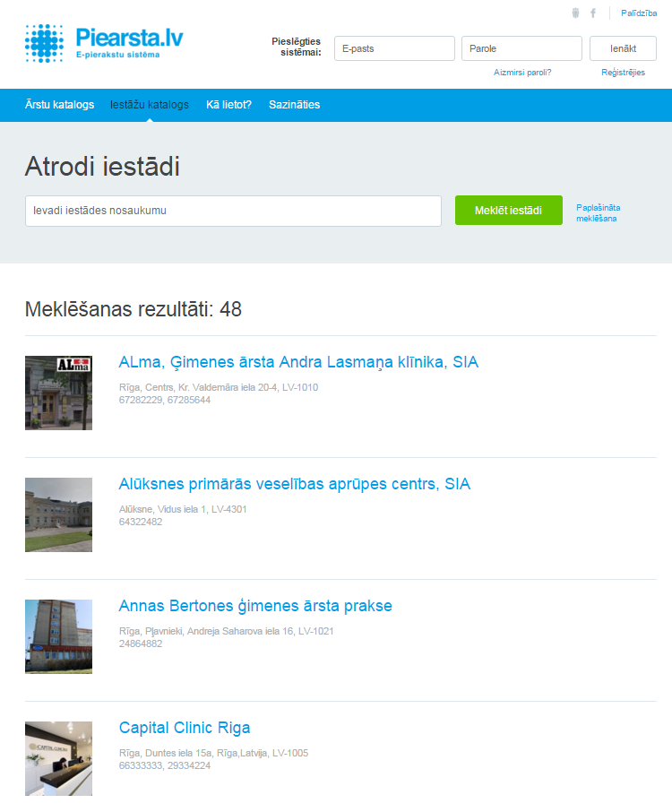Select address text Kr. Valdemāra iela 20-4, LV-1010
The width and height of the screenshot is (672, 812).
(248, 387)
